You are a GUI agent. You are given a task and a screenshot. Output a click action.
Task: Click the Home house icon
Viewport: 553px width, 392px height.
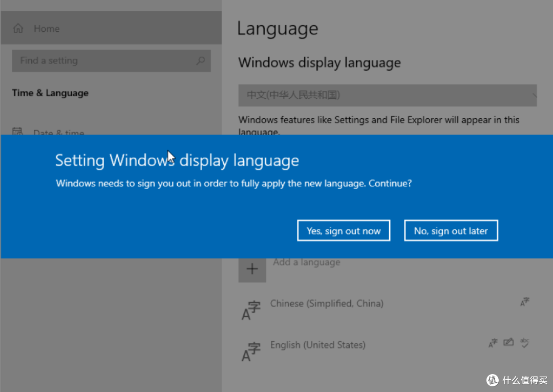pos(18,28)
